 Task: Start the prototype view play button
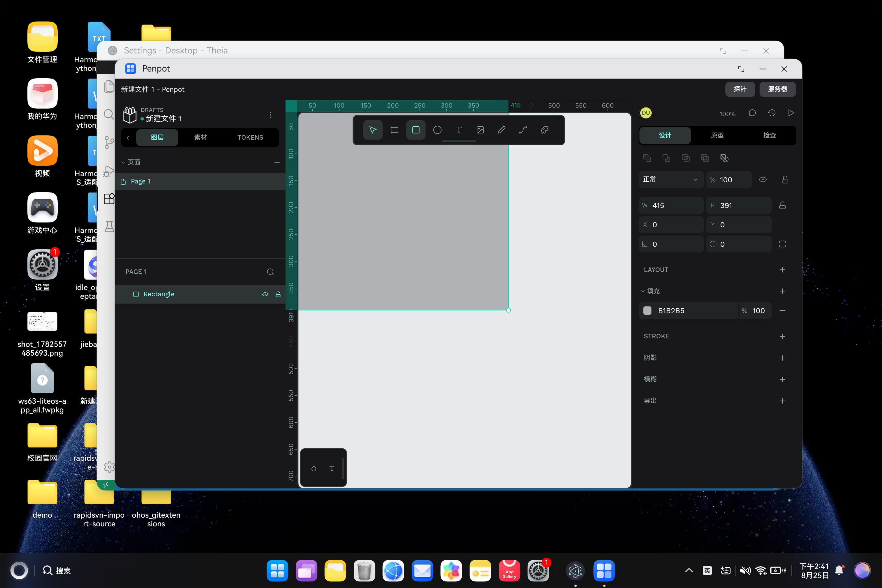[791, 113]
